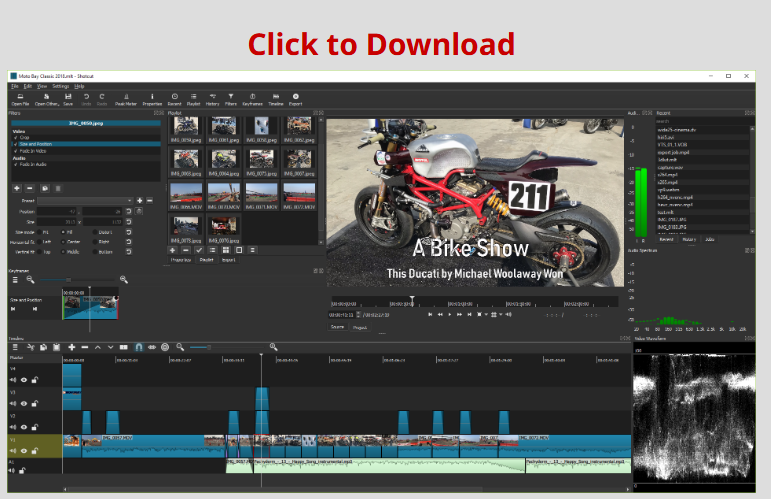Click the Save toolbar icon

[x=68, y=99]
